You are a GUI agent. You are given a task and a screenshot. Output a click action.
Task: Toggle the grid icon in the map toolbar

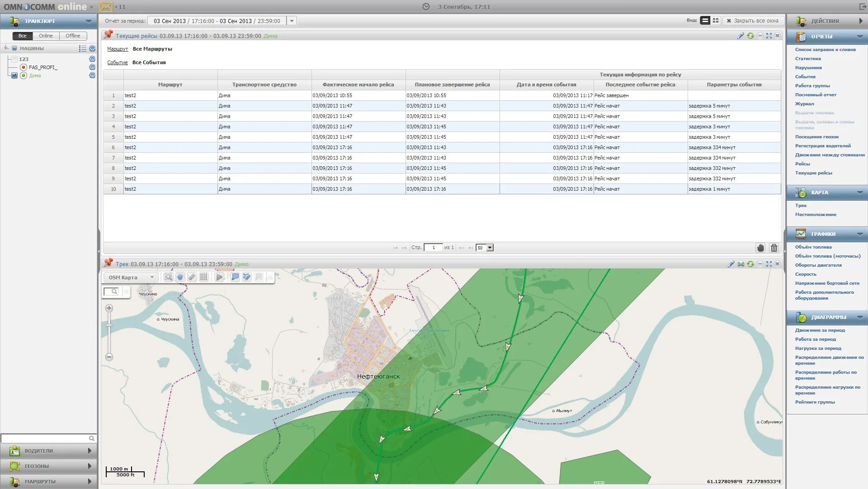[x=204, y=277]
